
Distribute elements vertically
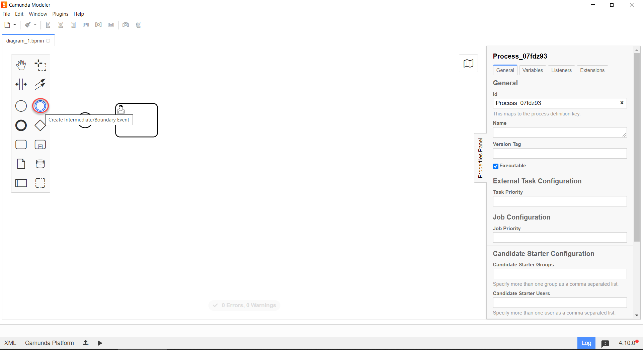(138, 25)
